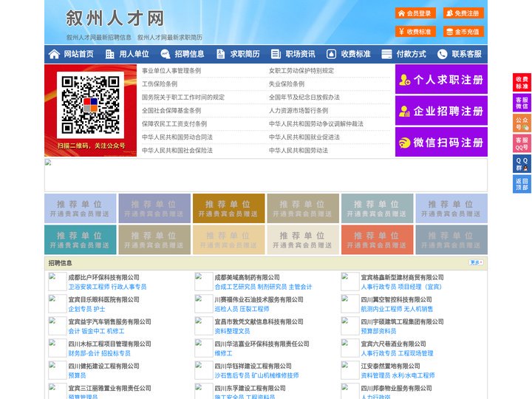Open 中华人民共和国劳动法 link

(299, 150)
